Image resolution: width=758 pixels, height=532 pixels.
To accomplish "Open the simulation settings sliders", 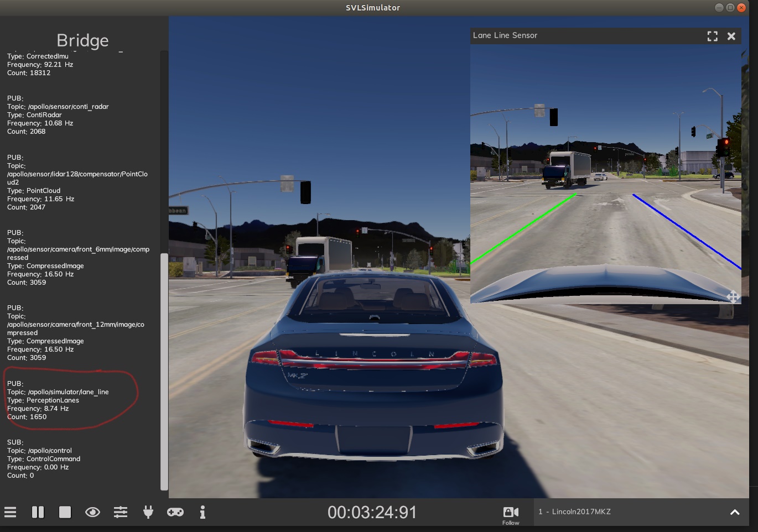I will [x=120, y=512].
